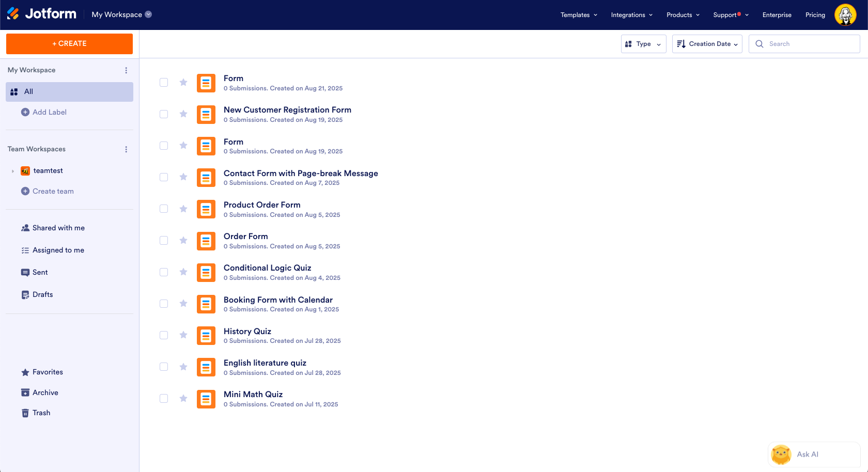Click the My Workspace sidebar heading
This screenshot has width=868, height=472.
tap(32, 70)
